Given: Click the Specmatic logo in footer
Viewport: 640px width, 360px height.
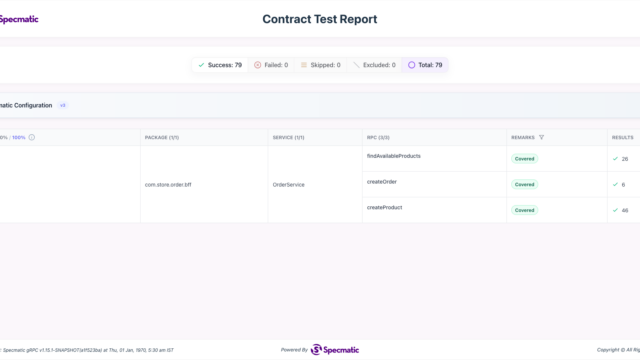Looking at the screenshot, I should click(335, 350).
